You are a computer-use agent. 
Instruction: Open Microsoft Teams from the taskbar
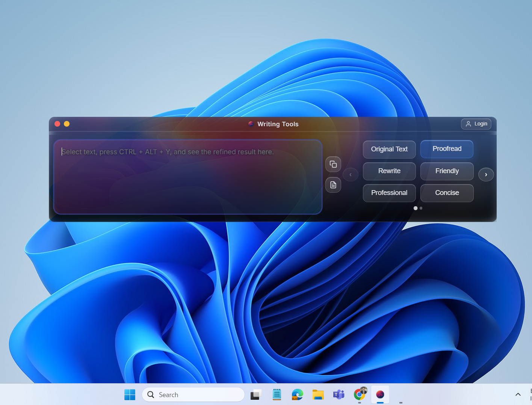tap(339, 394)
